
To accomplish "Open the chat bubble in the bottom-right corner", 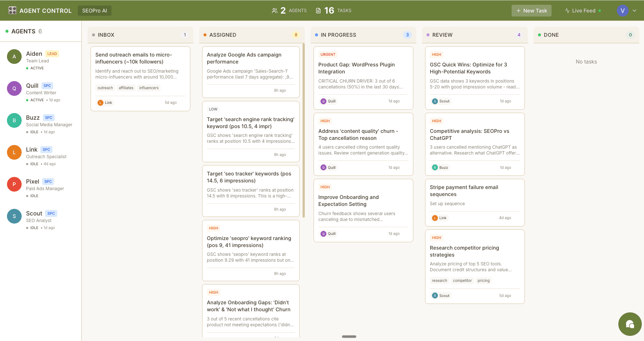I will coord(630,324).
